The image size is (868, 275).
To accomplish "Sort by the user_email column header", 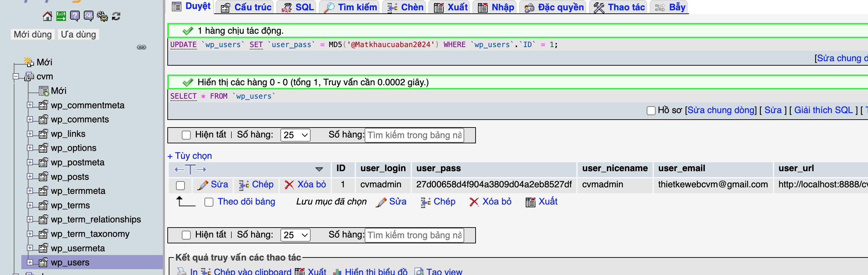I will [681, 168].
